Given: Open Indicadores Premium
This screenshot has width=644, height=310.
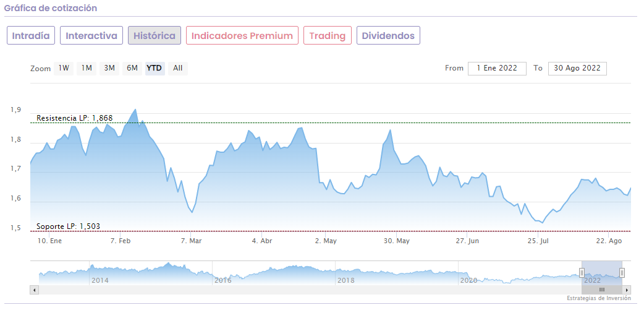Looking at the screenshot, I should tap(242, 36).
